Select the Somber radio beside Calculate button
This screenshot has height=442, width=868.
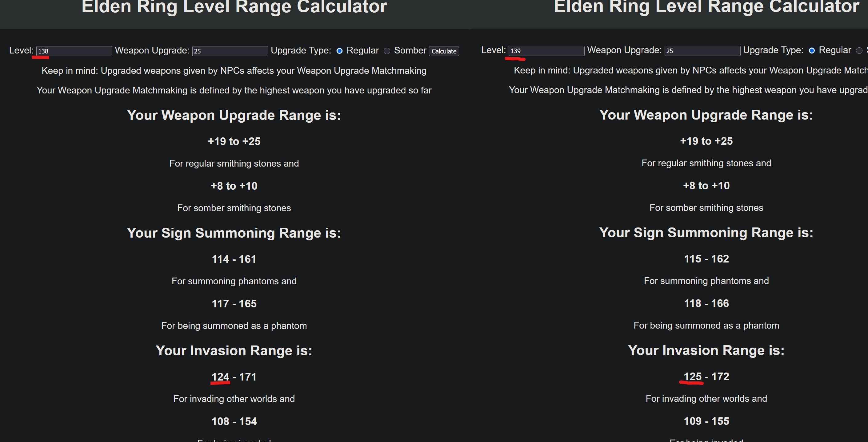click(387, 51)
